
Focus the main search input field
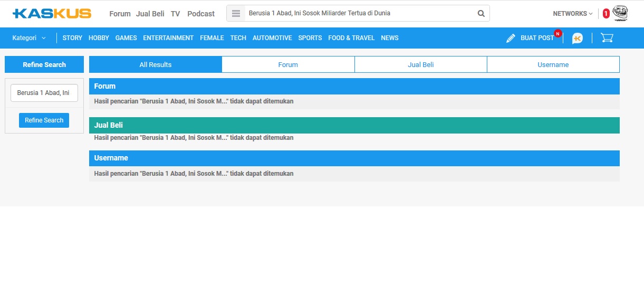(x=360, y=13)
